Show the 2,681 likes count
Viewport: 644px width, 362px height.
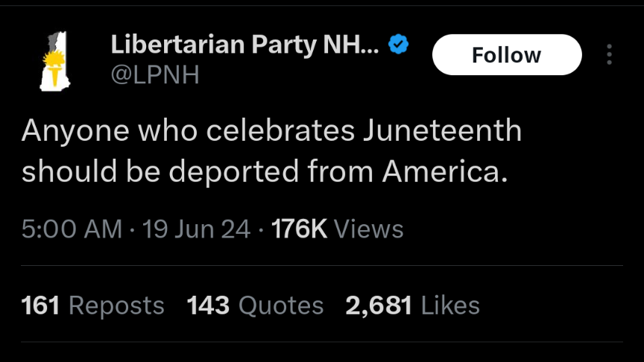(x=379, y=305)
